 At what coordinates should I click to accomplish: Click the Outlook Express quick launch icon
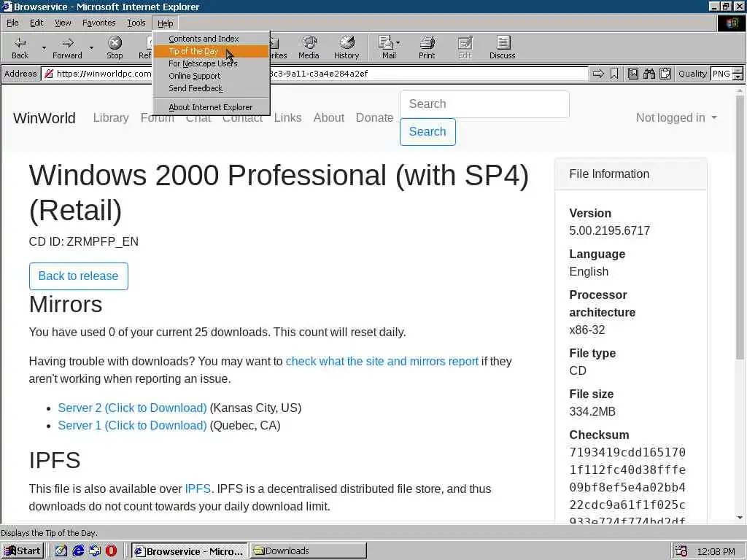[95, 551]
